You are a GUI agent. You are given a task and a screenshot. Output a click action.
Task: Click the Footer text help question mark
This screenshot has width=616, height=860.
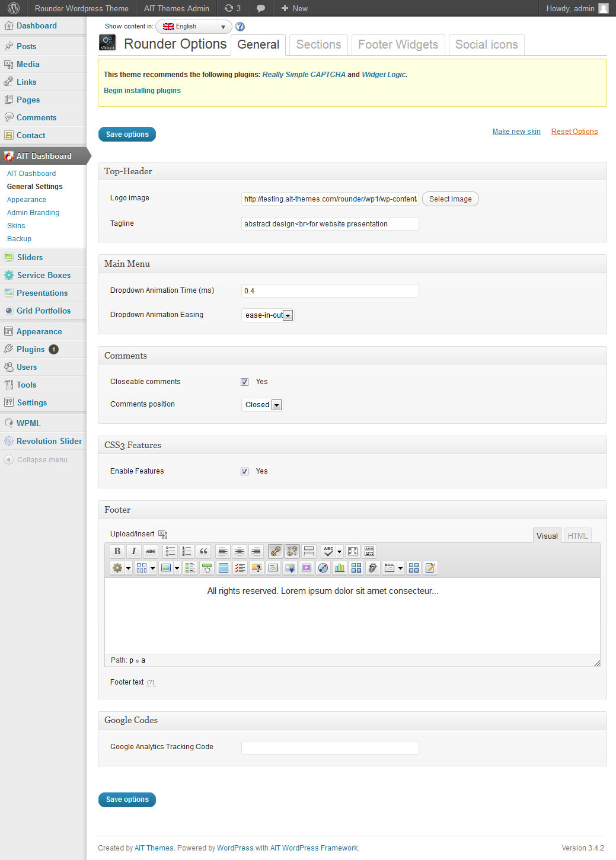point(151,683)
